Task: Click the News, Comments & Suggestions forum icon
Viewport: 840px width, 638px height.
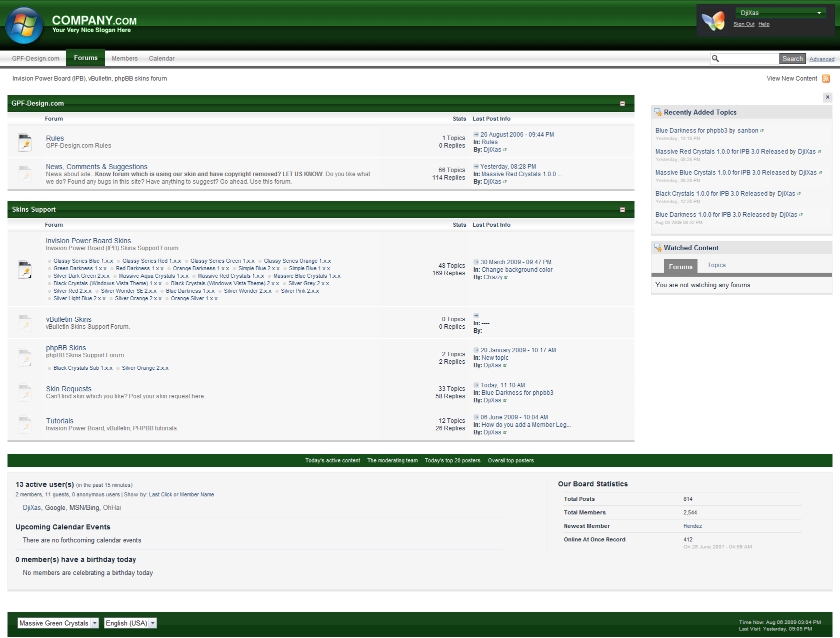Action: tap(24, 174)
